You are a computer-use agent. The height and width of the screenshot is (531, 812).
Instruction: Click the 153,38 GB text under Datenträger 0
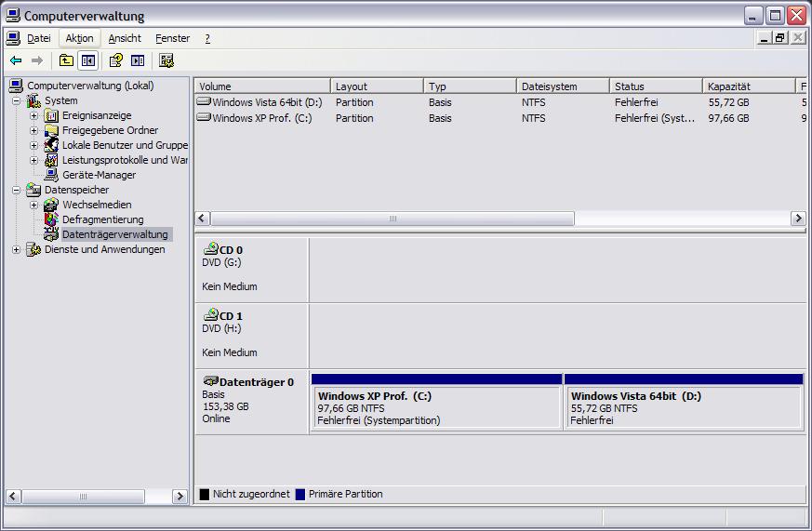[226, 406]
